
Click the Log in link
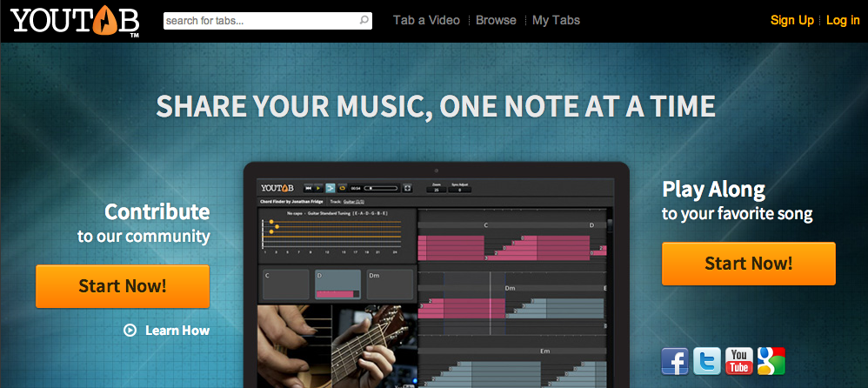[x=843, y=21]
